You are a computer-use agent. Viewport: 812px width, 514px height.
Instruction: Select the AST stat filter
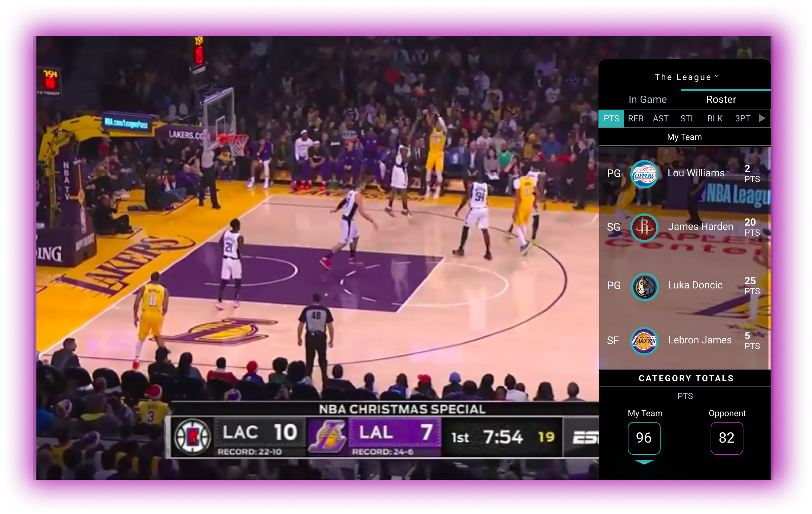coord(660,119)
